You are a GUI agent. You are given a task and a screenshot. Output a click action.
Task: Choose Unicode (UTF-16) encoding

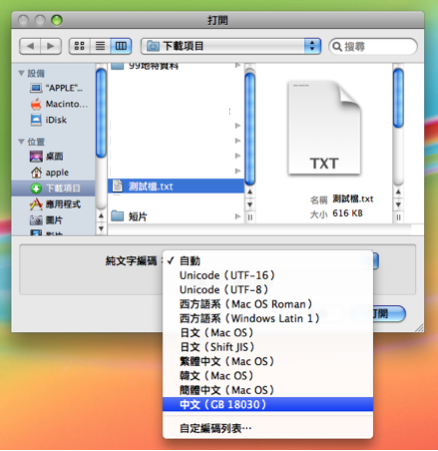pos(268,275)
